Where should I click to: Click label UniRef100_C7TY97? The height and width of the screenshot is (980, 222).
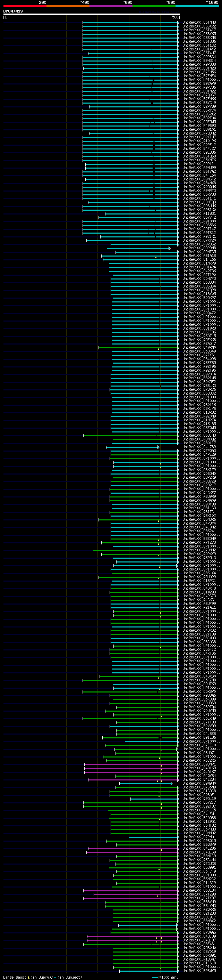point(199,898)
